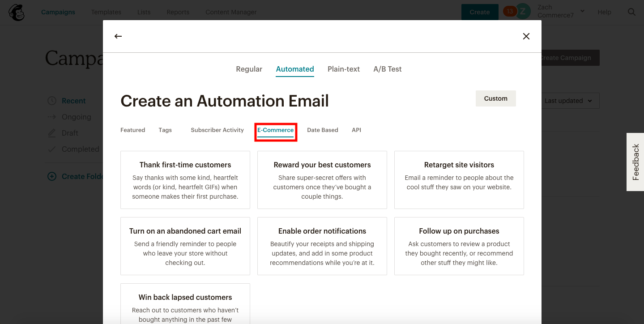This screenshot has width=644, height=324.
Task: Click the Custom button
Action: pos(496,98)
